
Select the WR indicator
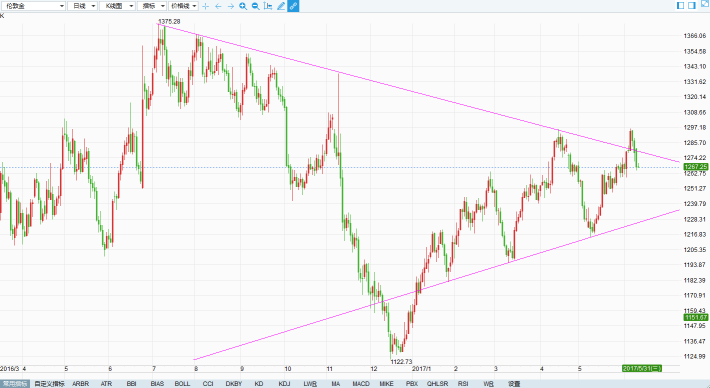(x=488, y=384)
